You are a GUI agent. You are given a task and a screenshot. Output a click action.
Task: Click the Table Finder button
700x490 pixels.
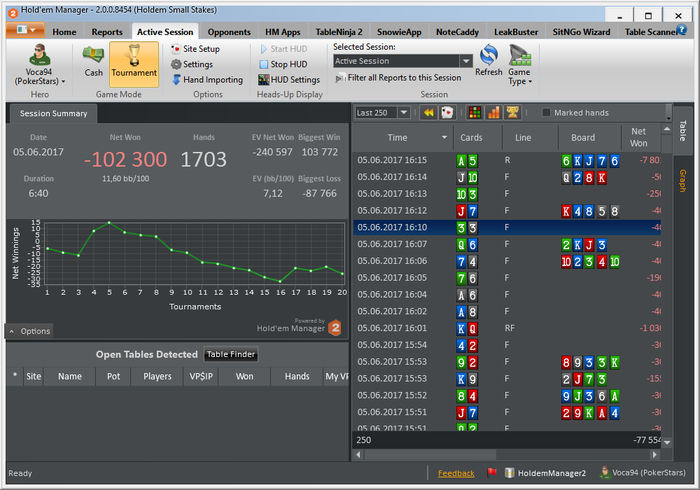[x=230, y=354]
